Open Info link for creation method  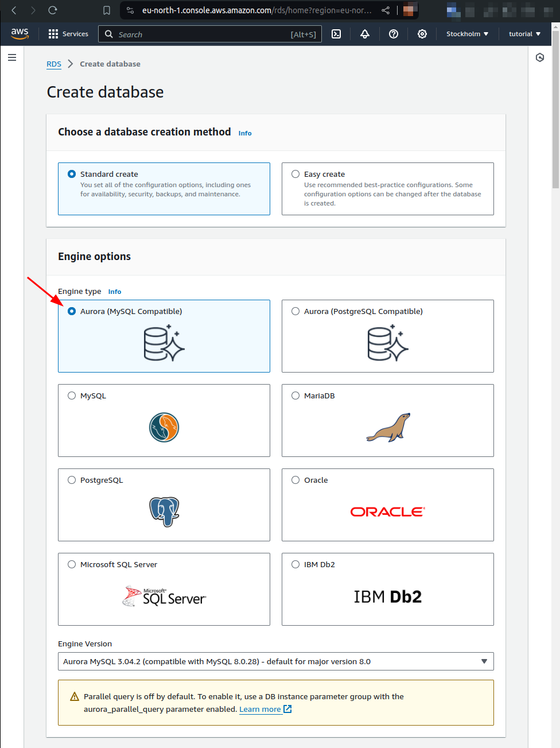click(x=245, y=133)
